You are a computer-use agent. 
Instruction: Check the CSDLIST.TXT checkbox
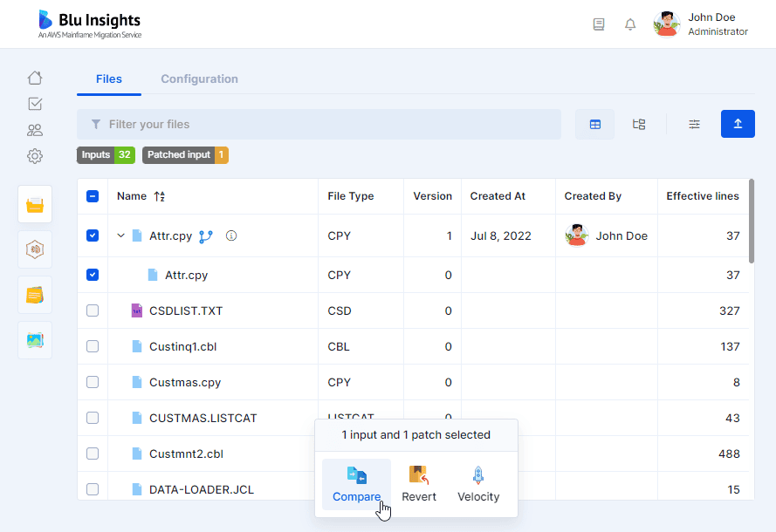click(x=93, y=310)
